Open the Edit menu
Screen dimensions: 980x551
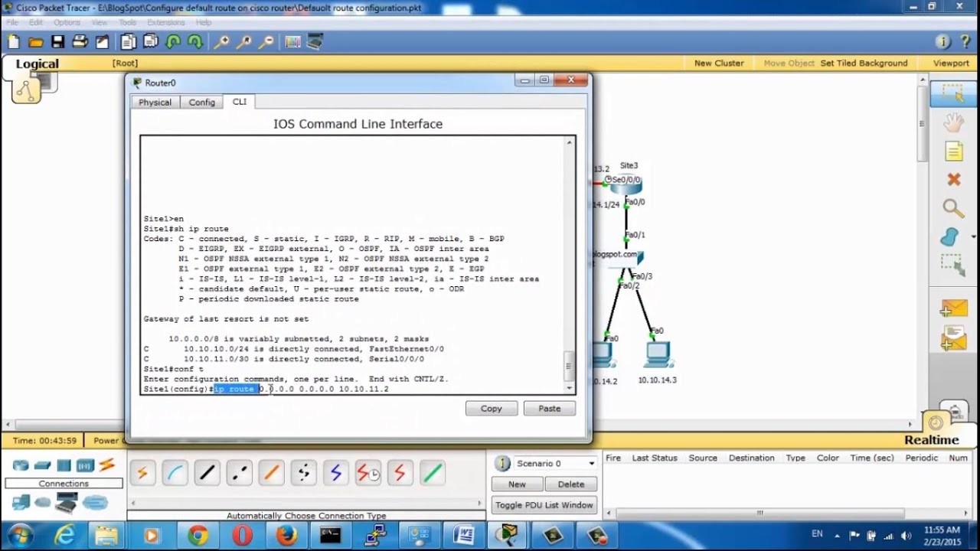tap(36, 22)
